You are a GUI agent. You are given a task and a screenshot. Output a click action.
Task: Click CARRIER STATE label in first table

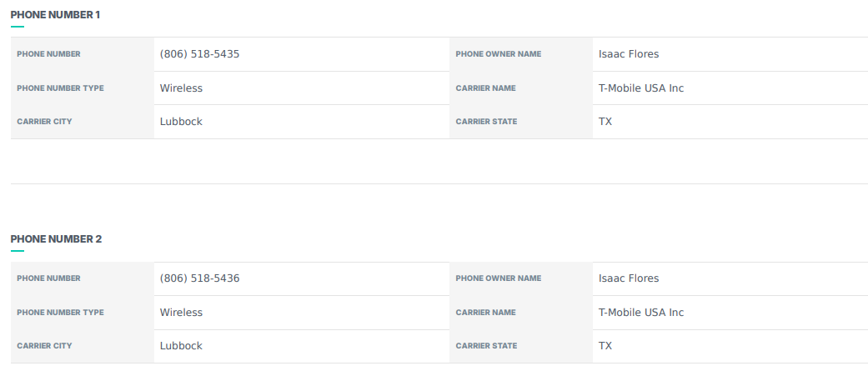(486, 122)
